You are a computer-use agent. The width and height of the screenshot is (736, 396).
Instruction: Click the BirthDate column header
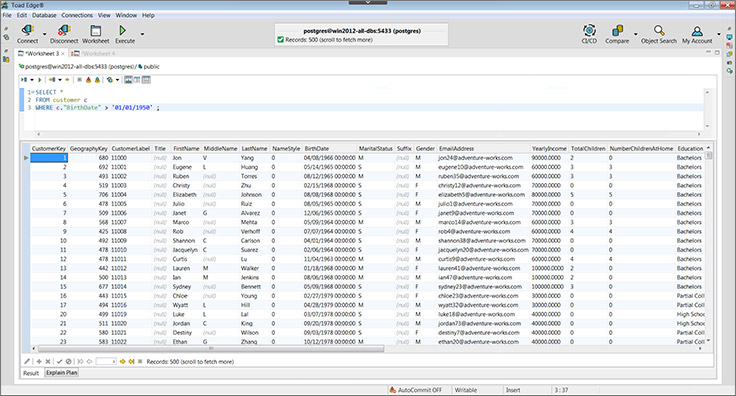pyautogui.click(x=316, y=148)
